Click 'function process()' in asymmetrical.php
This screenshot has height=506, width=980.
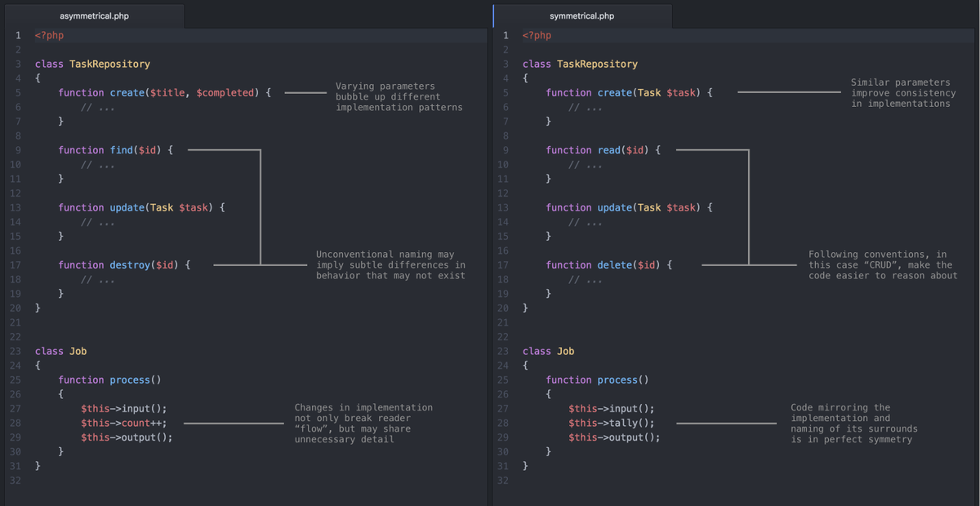[109, 379]
